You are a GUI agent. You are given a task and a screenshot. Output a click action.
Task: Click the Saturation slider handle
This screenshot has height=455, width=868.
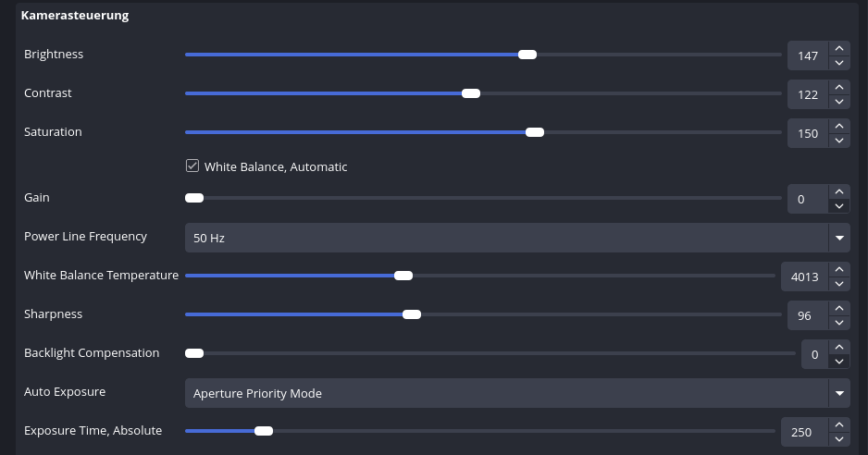coord(535,132)
